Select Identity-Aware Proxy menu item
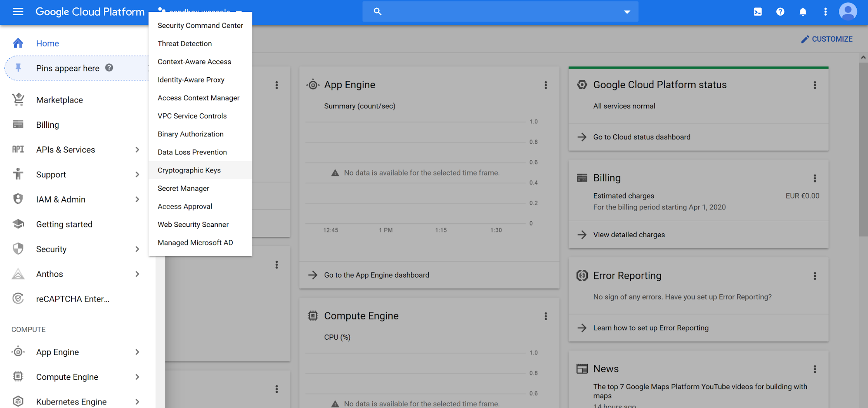The height and width of the screenshot is (408, 868). (200, 80)
